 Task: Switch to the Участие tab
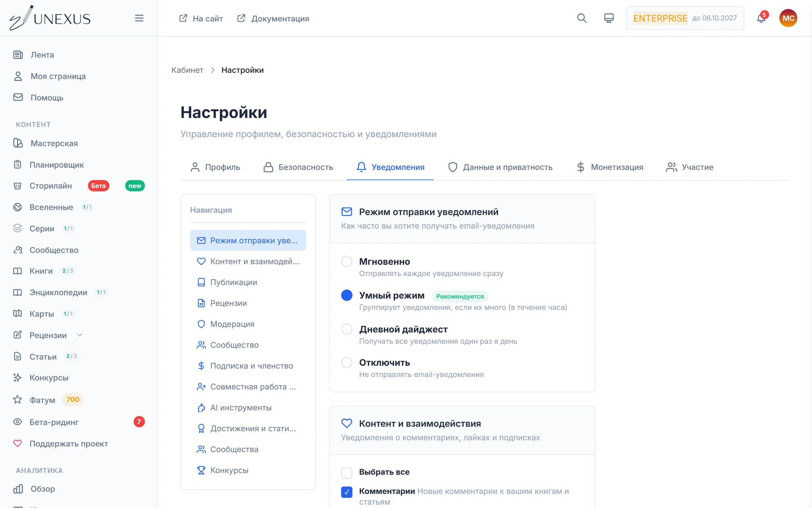690,167
